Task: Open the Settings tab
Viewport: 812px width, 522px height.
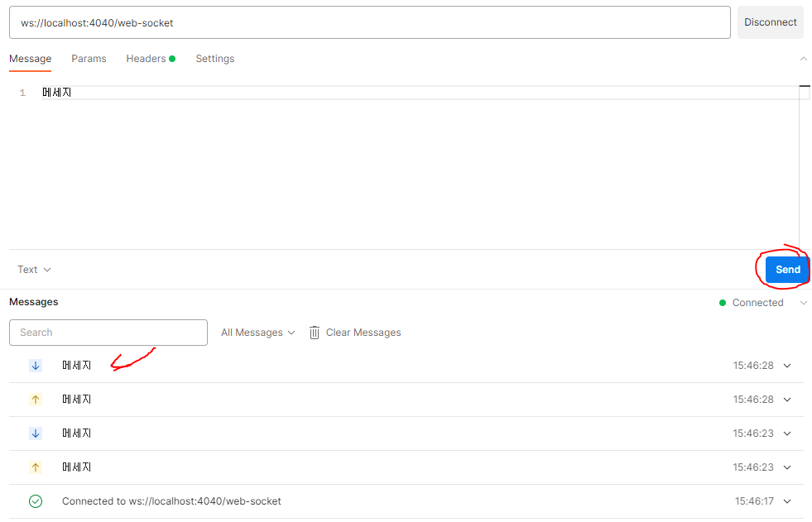Action: click(x=215, y=59)
